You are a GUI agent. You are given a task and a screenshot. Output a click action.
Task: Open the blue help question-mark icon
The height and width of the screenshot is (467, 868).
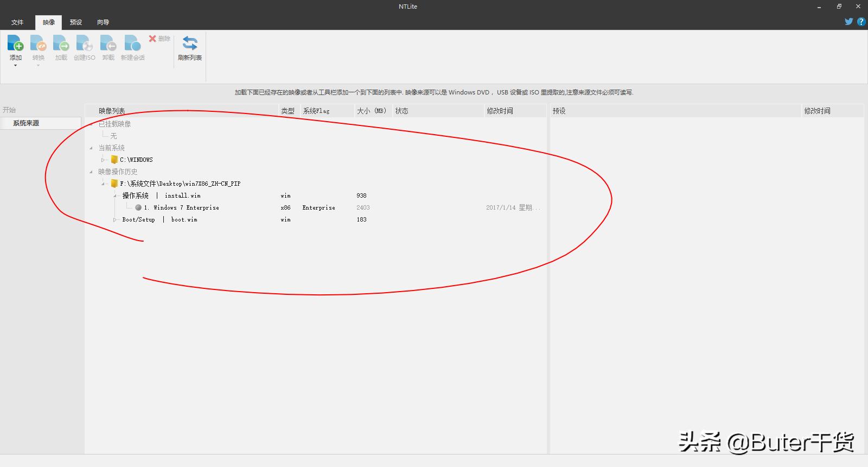[x=861, y=22]
